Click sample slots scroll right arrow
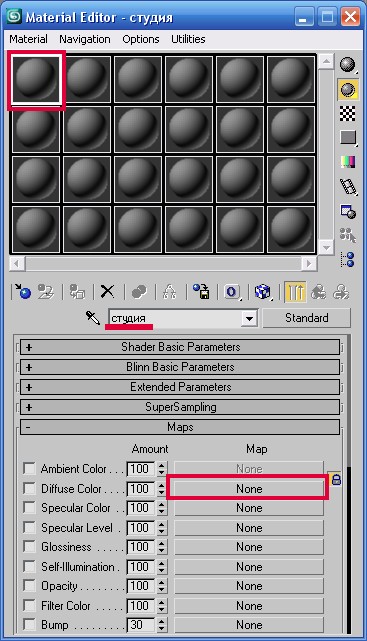This screenshot has height=641, width=367. pos(309,264)
